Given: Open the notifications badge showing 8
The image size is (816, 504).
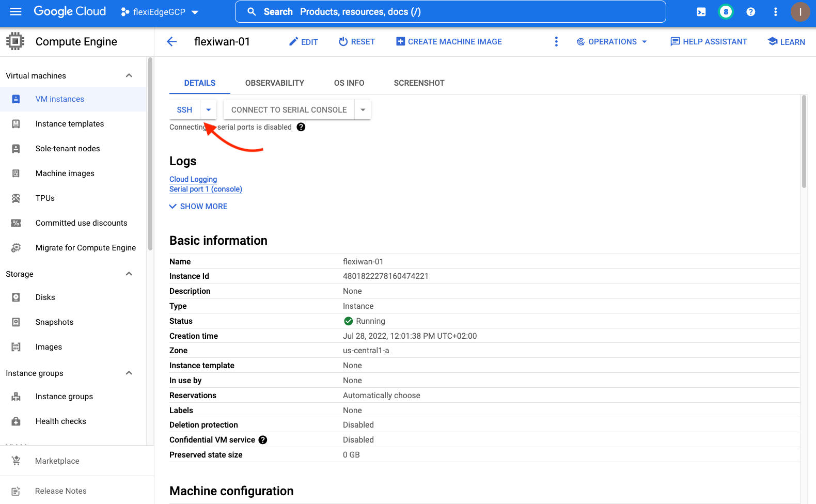Looking at the screenshot, I should (x=726, y=12).
